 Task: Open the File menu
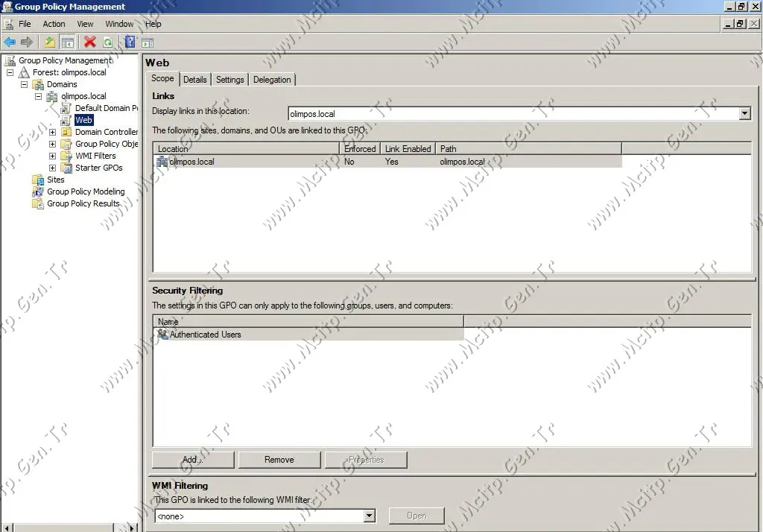click(x=25, y=24)
